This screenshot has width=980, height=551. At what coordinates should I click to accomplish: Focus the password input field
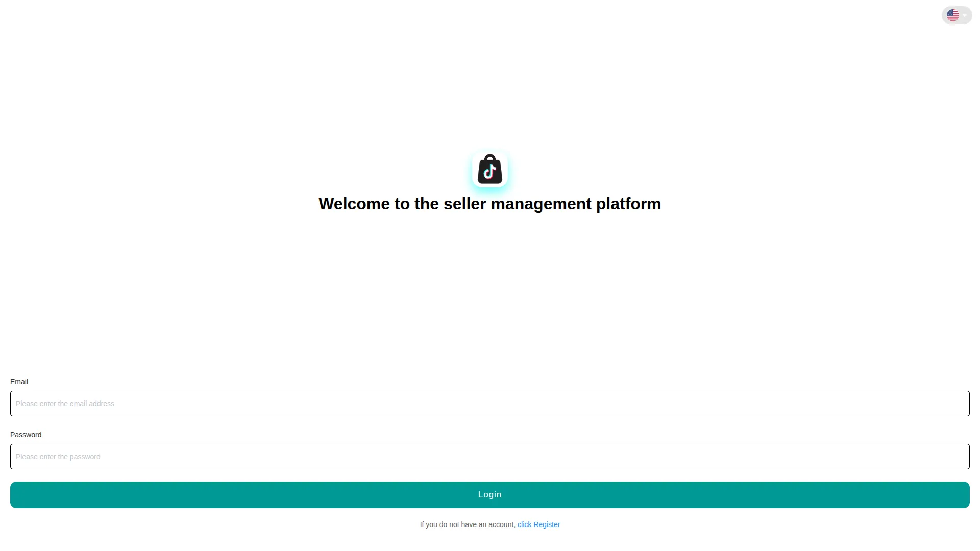490,457
